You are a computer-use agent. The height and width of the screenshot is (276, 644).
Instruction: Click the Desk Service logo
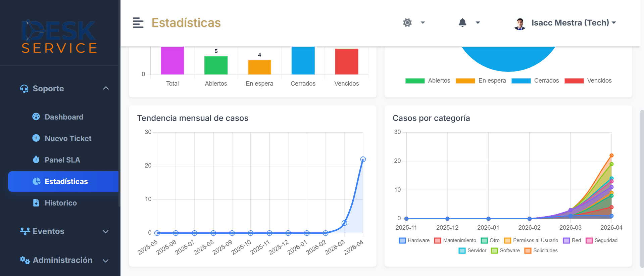(x=59, y=36)
